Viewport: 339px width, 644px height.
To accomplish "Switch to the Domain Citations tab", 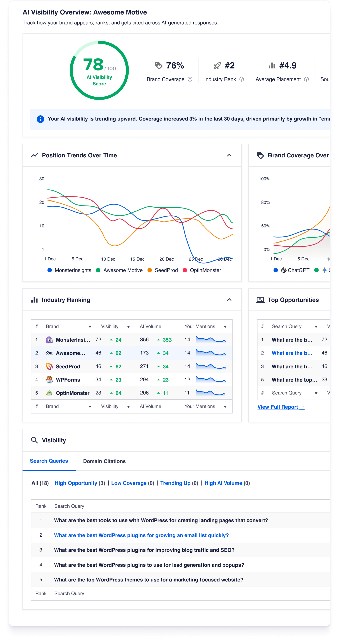I will [104, 461].
